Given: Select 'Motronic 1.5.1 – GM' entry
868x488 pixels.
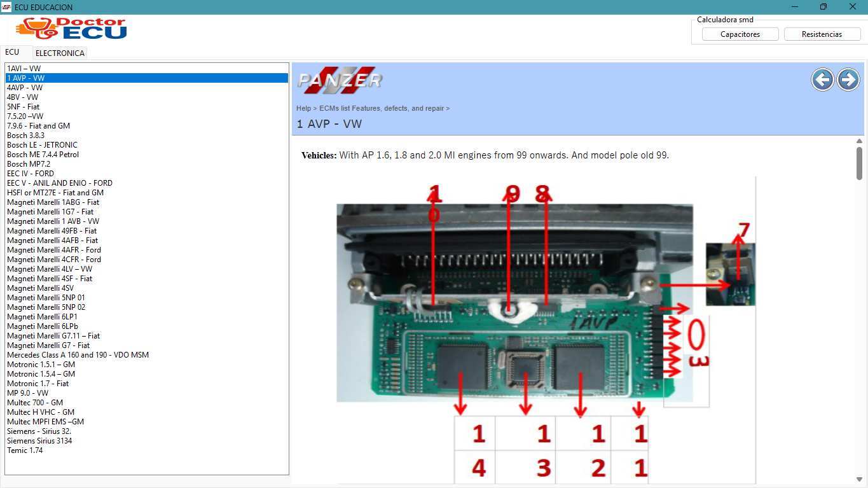Looking at the screenshot, I should [147, 364].
